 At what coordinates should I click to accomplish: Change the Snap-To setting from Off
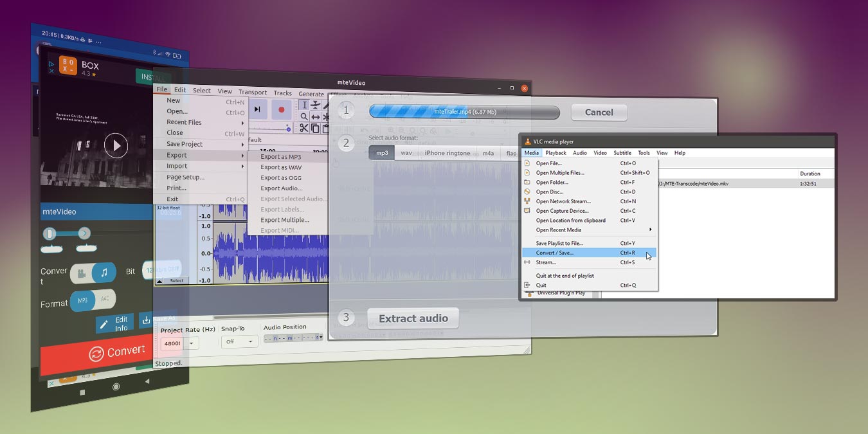[239, 341]
